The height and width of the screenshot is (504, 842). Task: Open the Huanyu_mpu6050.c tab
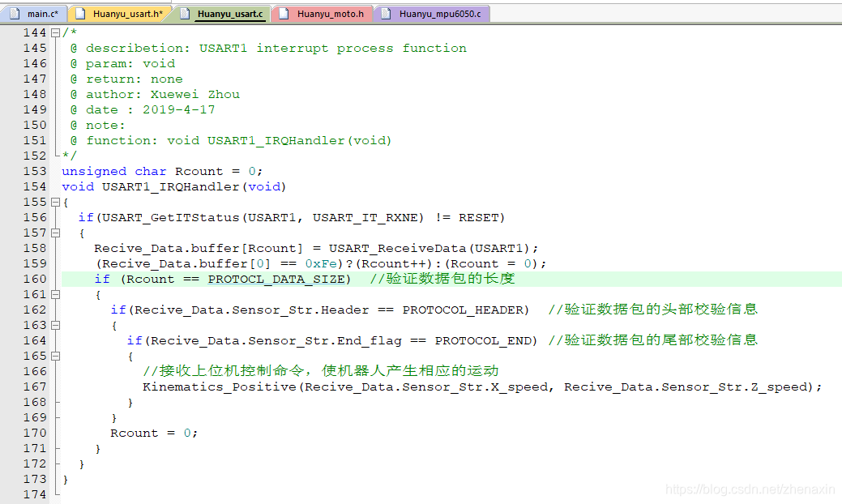pyautogui.click(x=432, y=14)
